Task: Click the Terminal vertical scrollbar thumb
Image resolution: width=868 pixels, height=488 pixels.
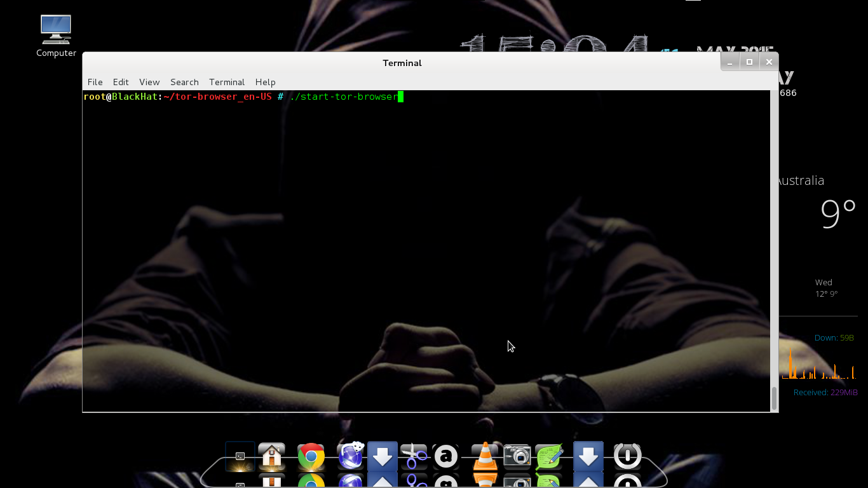Action: [x=774, y=398]
